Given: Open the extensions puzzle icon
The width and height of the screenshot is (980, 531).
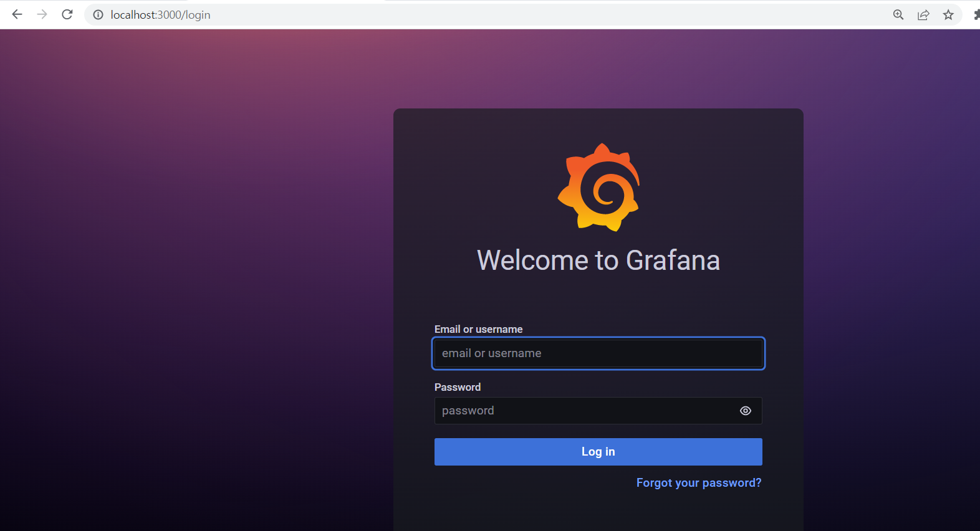Looking at the screenshot, I should [x=976, y=14].
